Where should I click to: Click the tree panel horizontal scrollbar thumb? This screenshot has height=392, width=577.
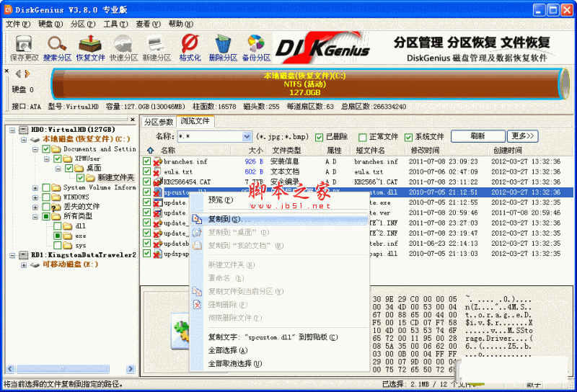point(63,368)
